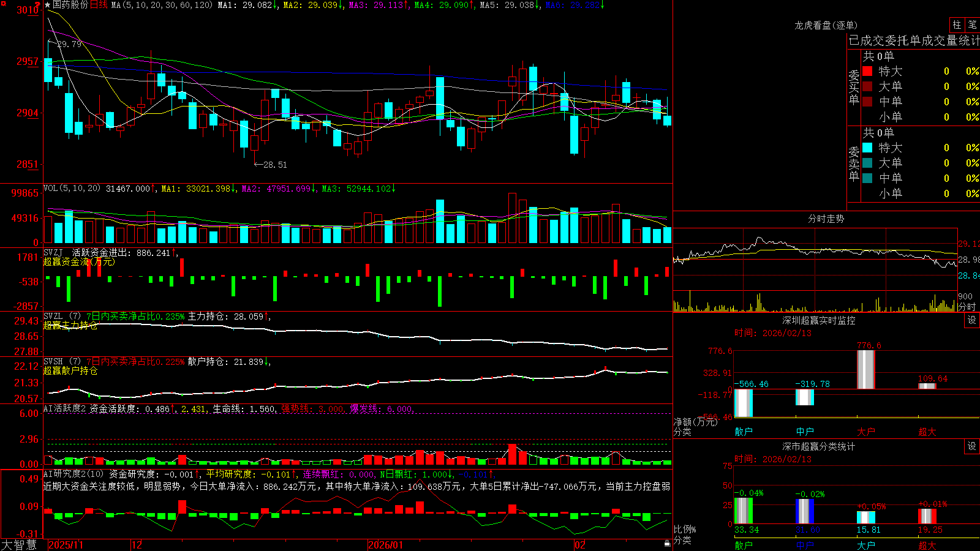Click the teal 大单 sell-order swatch

pos(867,163)
